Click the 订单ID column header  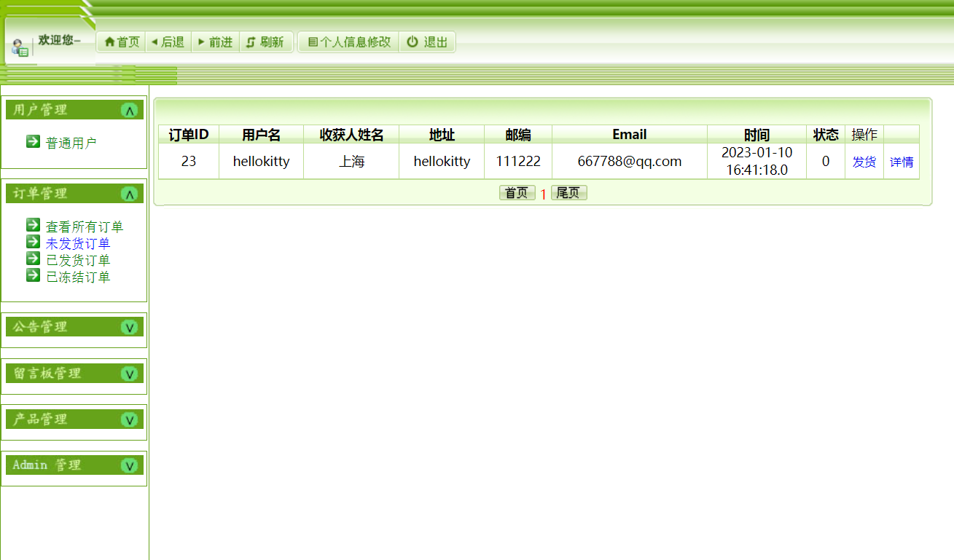point(189,135)
